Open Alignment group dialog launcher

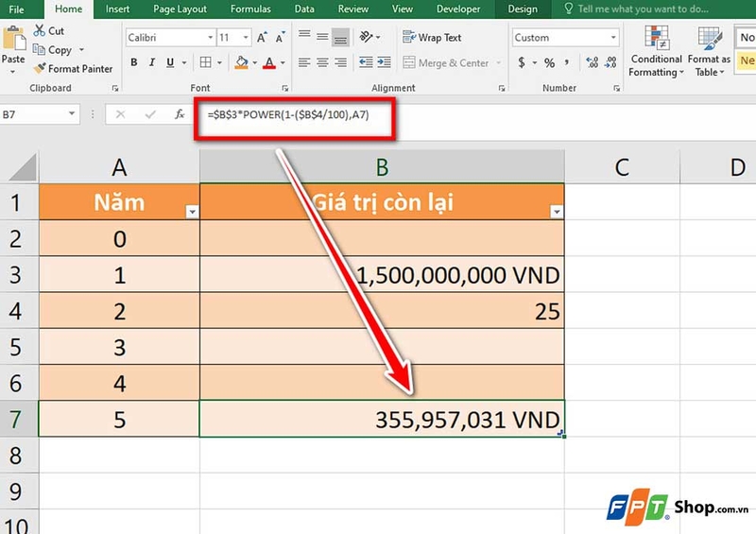pos(502,88)
